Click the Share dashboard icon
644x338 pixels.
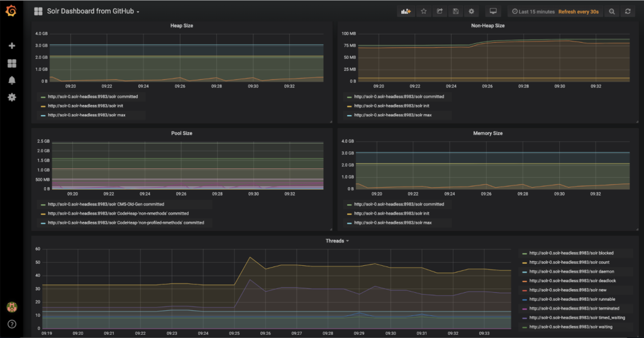tap(440, 11)
